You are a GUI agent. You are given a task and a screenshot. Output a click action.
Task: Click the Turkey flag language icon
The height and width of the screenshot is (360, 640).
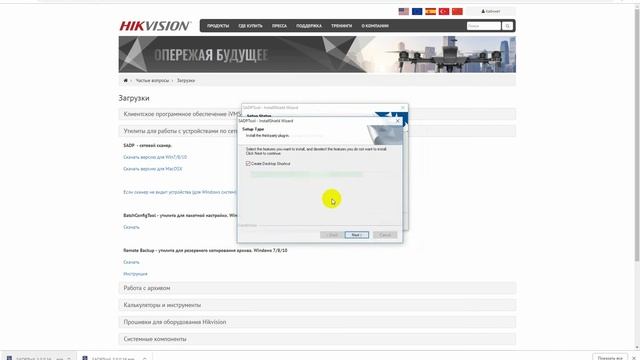click(x=444, y=11)
